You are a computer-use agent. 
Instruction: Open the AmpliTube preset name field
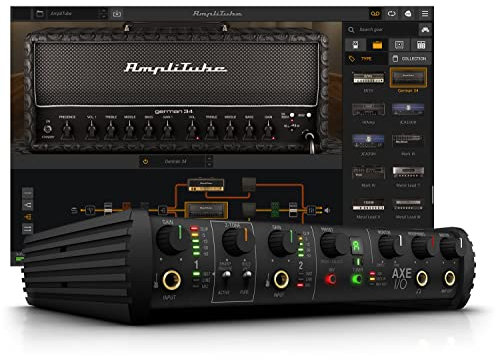point(70,14)
